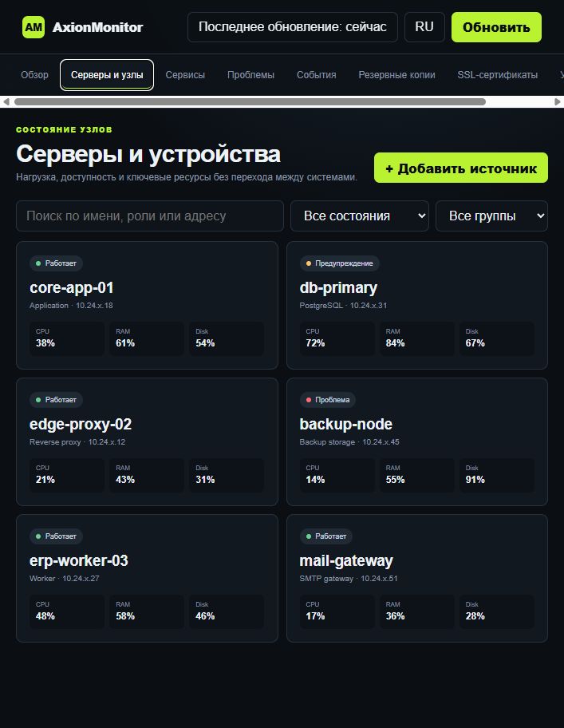Click Работает status badge on core-app-01
The image size is (564, 728).
(56, 263)
